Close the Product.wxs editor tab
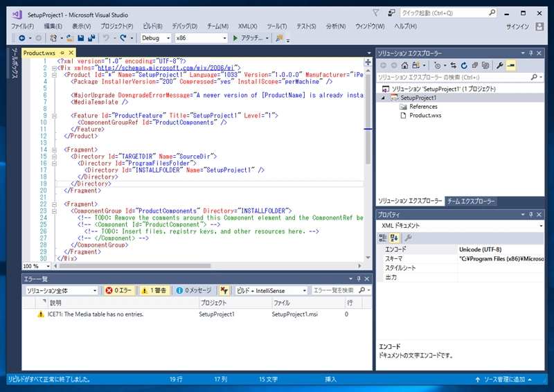 point(71,53)
